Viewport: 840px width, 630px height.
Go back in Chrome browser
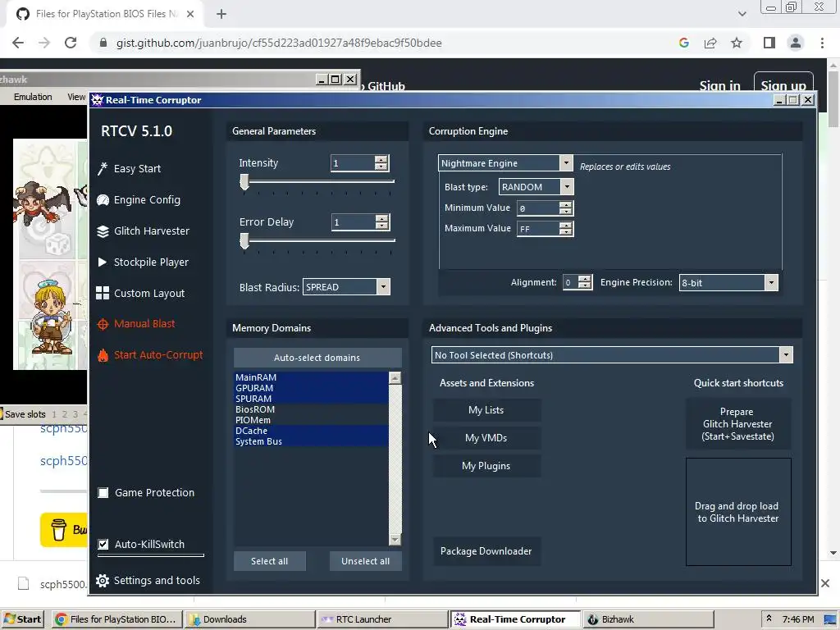point(18,43)
